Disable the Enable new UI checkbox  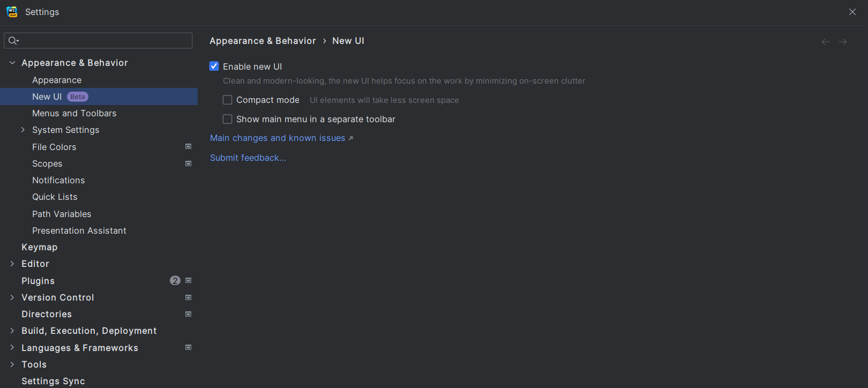tap(214, 66)
